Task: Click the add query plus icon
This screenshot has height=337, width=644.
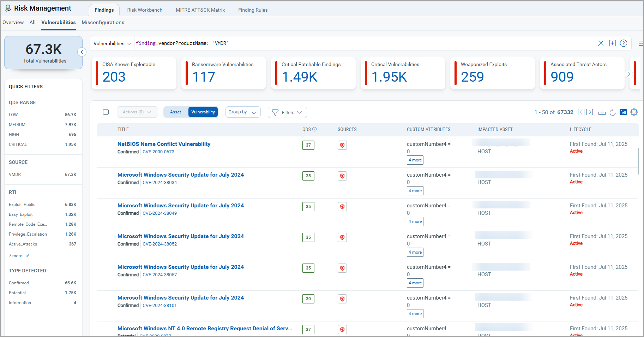Action: click(612, 43)
